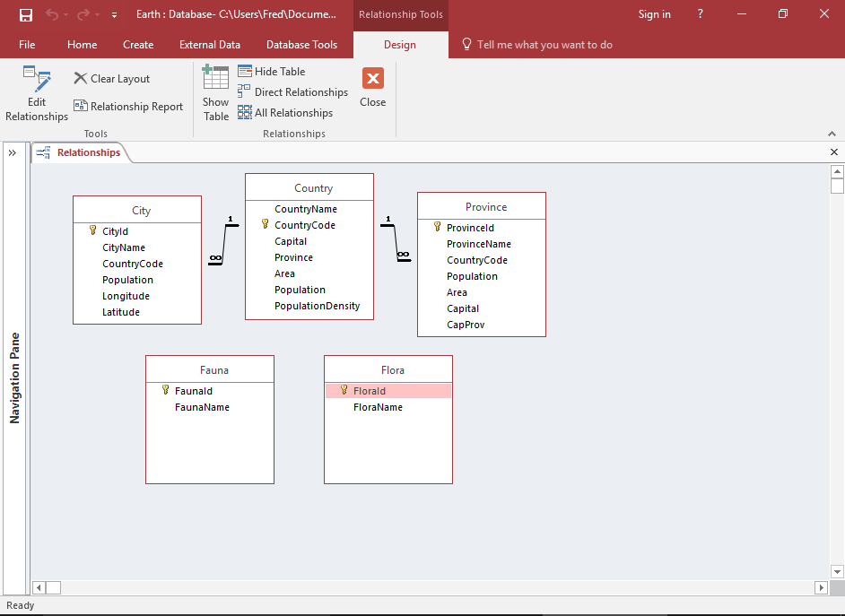Close the Relationships design view
This screenshot has width=845, height=616.
click(x=372, y=88)
